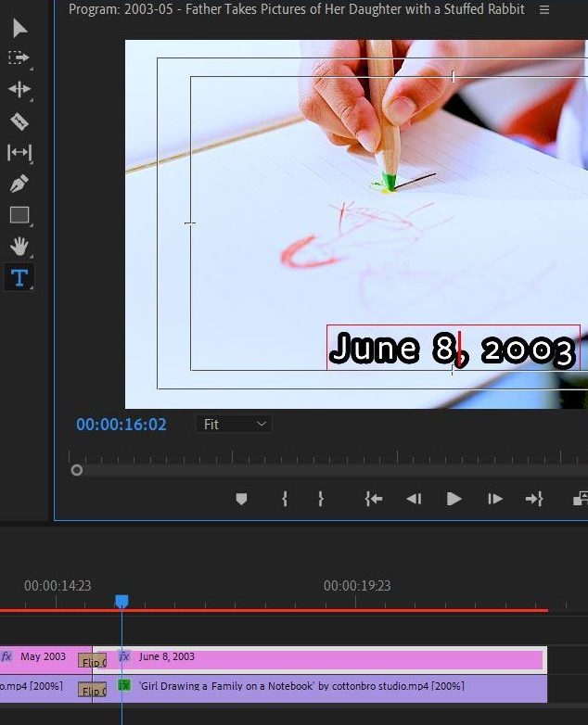Select the Type tool

pos(19,277)
